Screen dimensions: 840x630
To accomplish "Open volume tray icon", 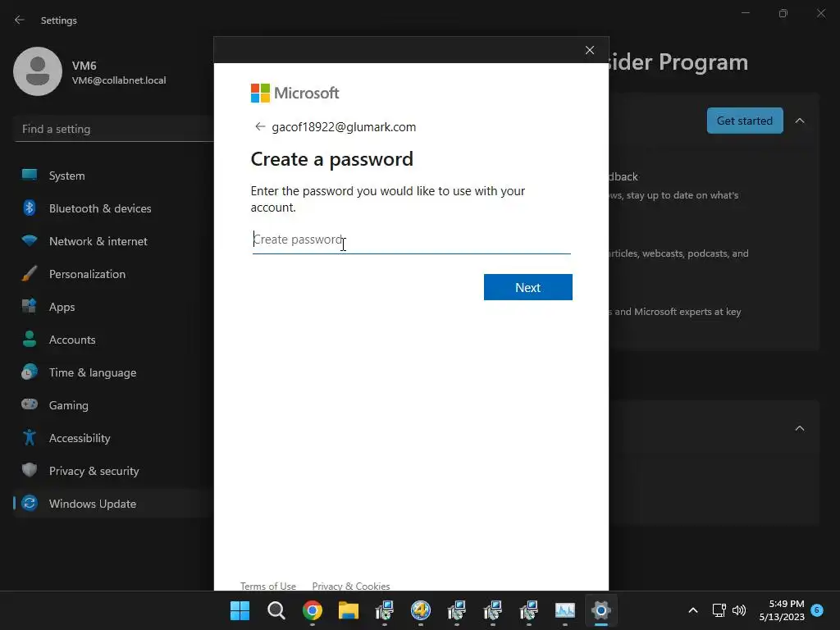I will click(739, 610).
